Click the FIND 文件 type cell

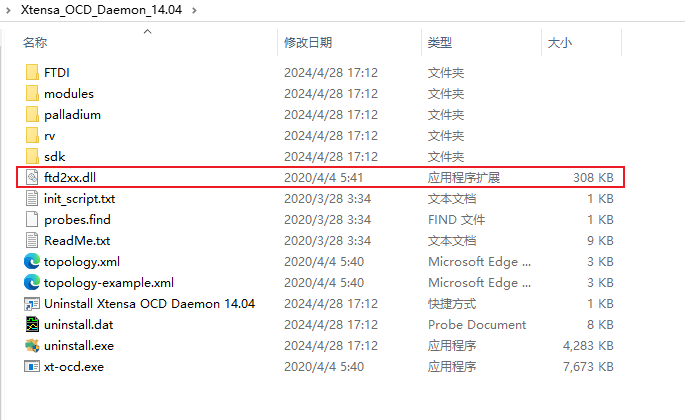click(x=457, y=219)
